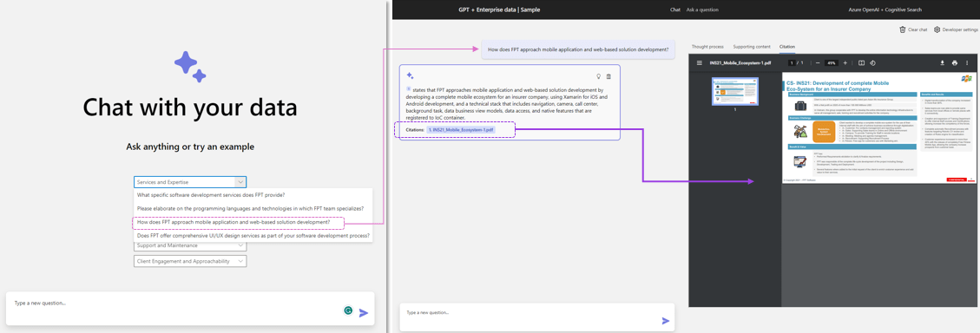Viewport: 980px width, 333px height.
Task: Open Client Engagement and Approachability dropdown
Action: click(190, 261)
